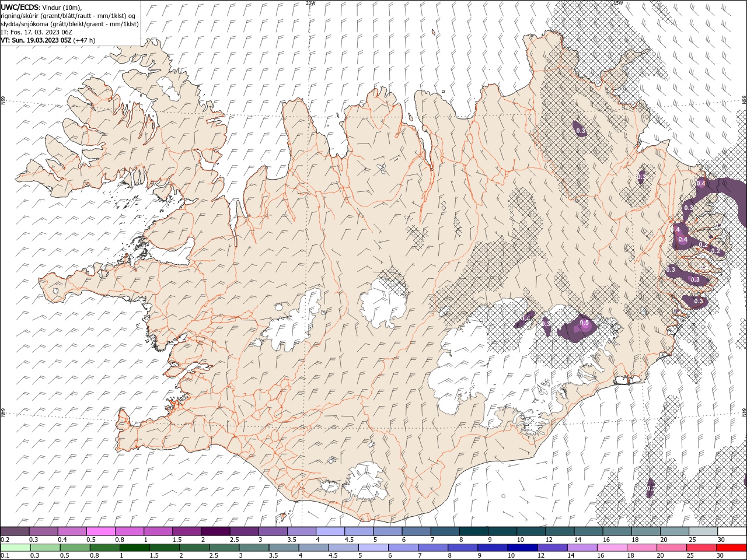Pick the 18 grey-teal swatch, upper scale
The width and height of the screenshot is (747, 560).
646,531
